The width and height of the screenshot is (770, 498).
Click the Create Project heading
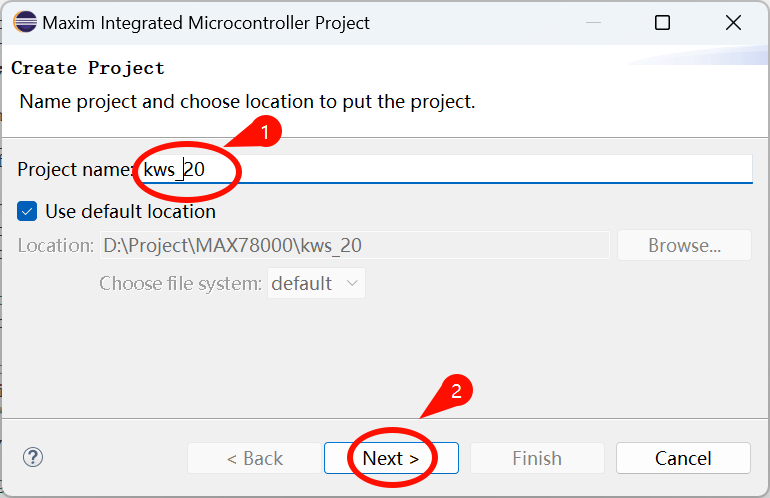point(88,68)
